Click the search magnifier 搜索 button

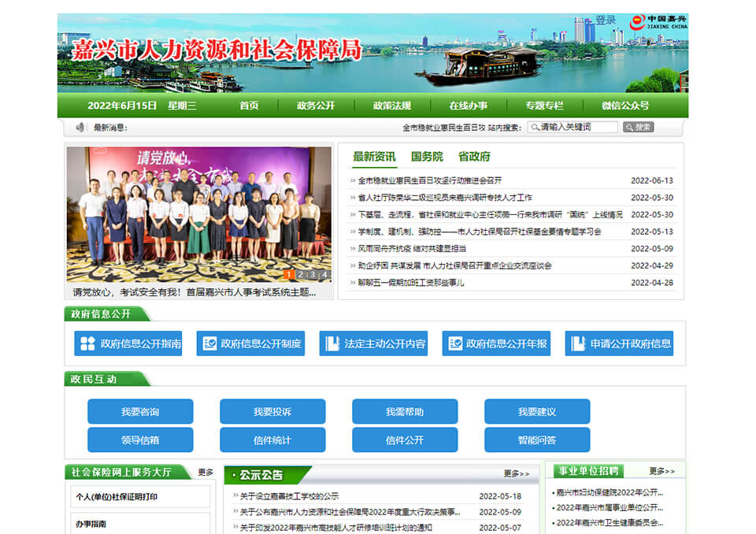point(638,127)
